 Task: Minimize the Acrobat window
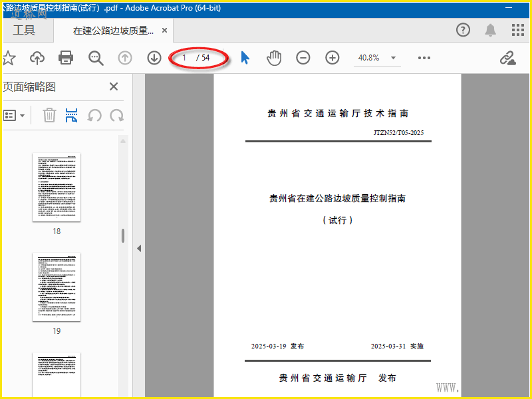click(509, 8)
